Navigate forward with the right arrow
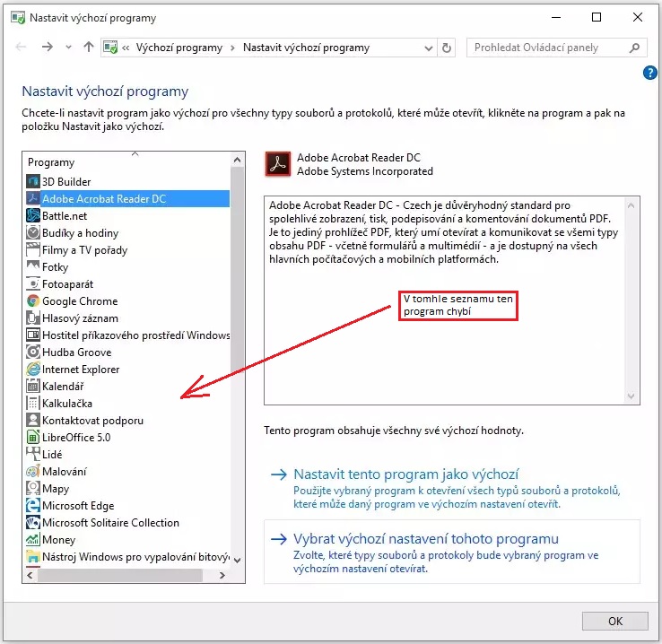 [x=48, y=47]
